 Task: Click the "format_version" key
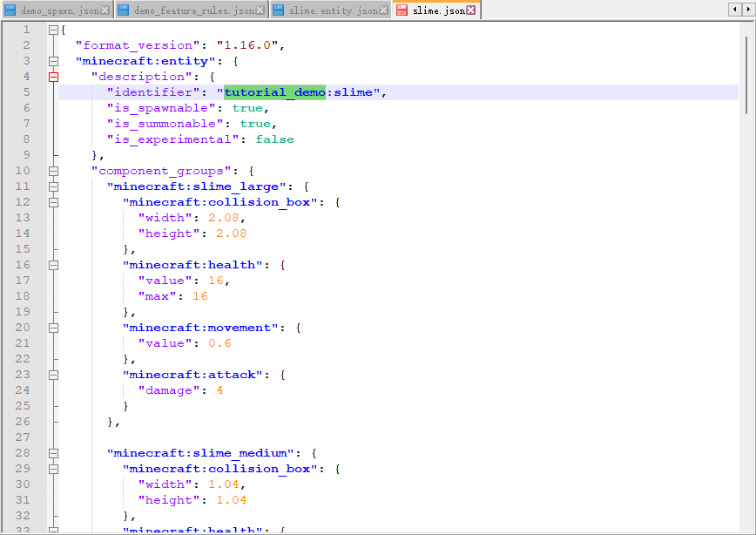click(x=138, y=45)
